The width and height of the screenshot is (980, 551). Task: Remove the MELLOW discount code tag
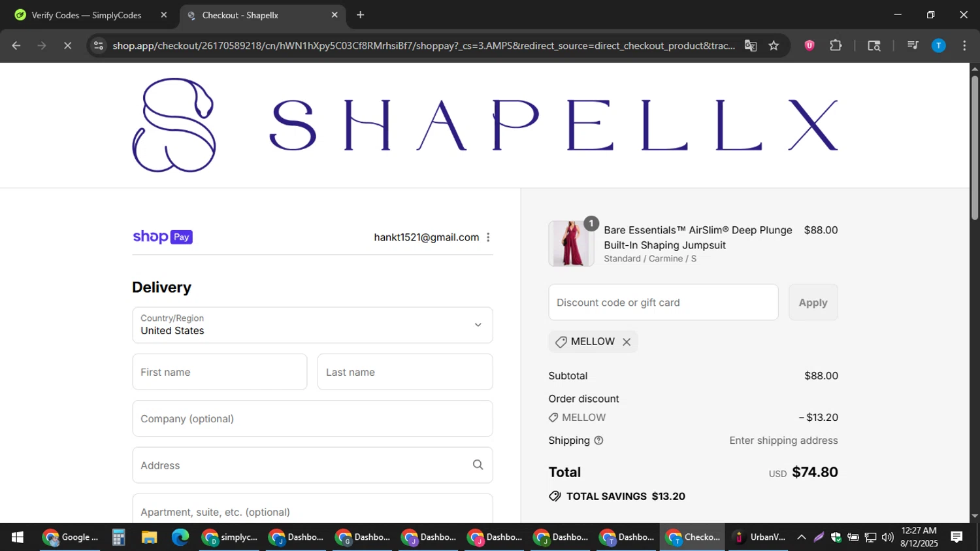tap(627, 342)
